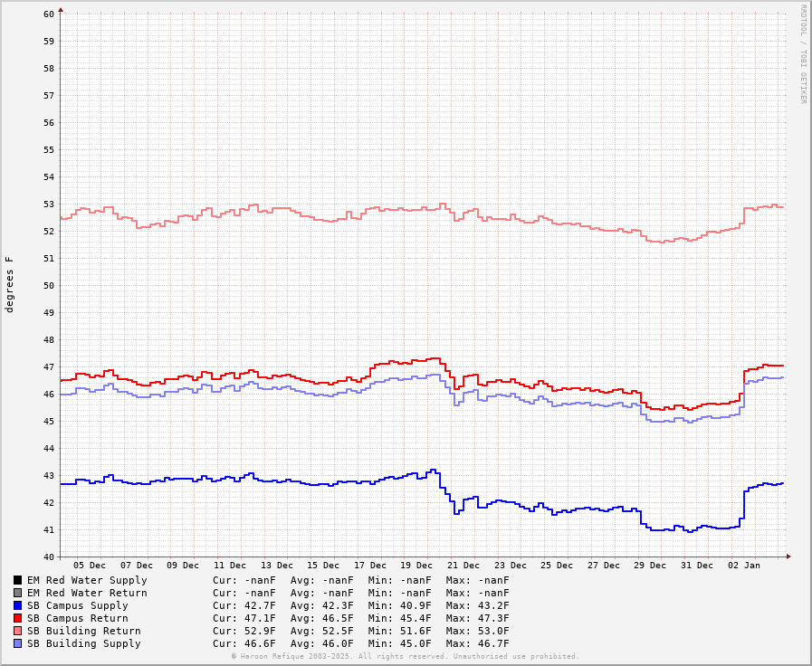812x666 pixels.
Task: Click the 05 Dec date label
Action: tap(90, 566)
